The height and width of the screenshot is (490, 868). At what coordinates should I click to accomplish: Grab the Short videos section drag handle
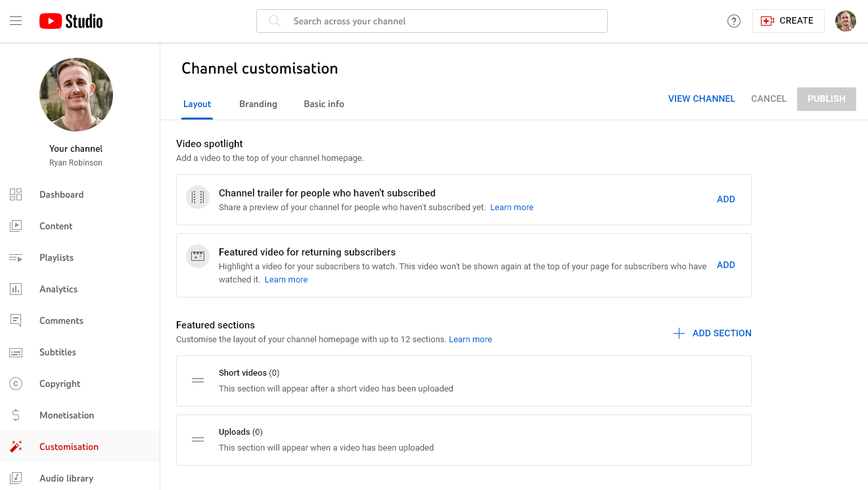pyautogui.click(x=198, y=380)
